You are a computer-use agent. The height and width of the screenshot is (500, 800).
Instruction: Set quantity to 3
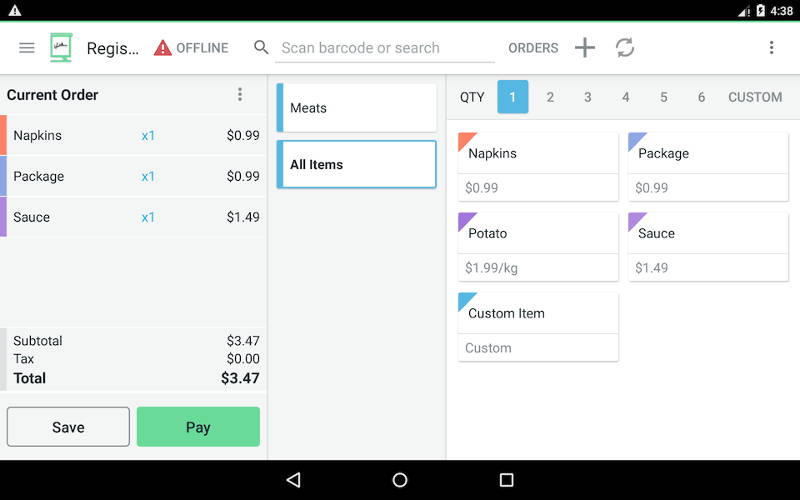pos(588,97)
